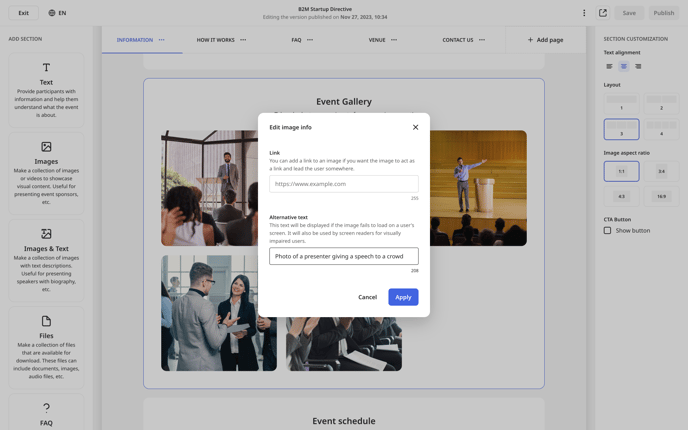This screenshot has width=688, height=430.
Task: Focus the Link URL input field
Action: [x=344, y=184]
